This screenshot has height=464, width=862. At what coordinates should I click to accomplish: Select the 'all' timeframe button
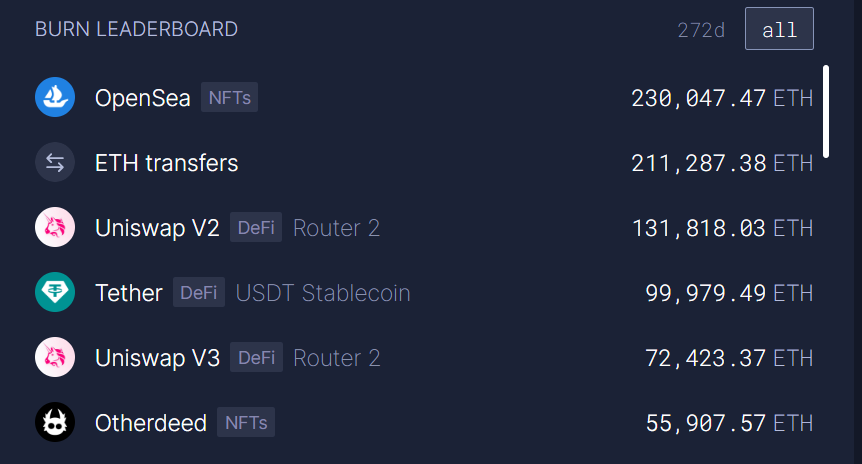click(779, 29)
